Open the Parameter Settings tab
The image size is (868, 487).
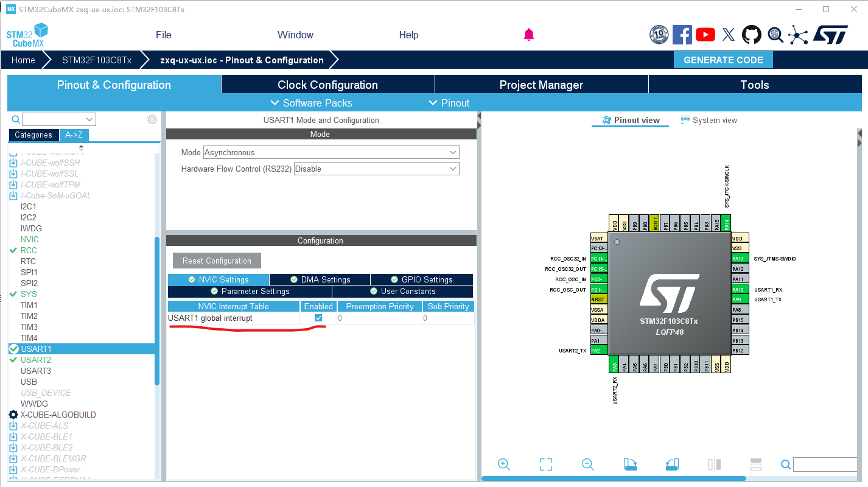click(250, 291)
